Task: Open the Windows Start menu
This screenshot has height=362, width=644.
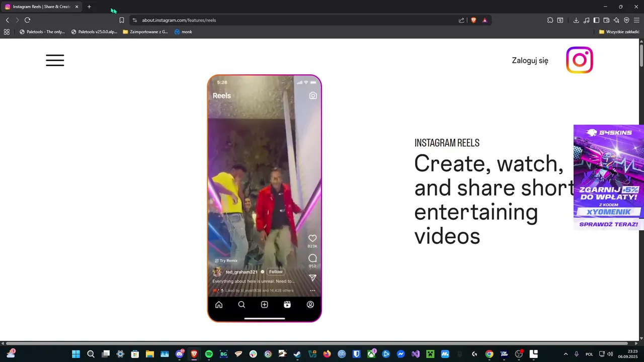Action: 76,354
